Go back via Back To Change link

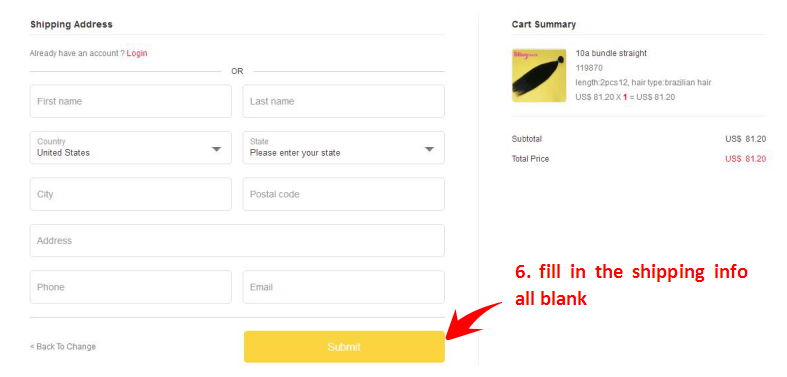(x=63, y=347)
